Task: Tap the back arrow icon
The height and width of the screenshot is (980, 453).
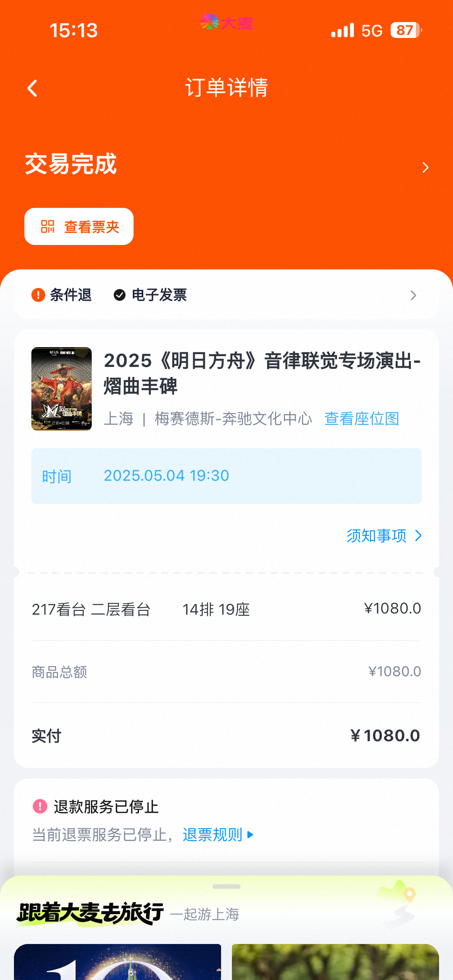Action: 33,88
